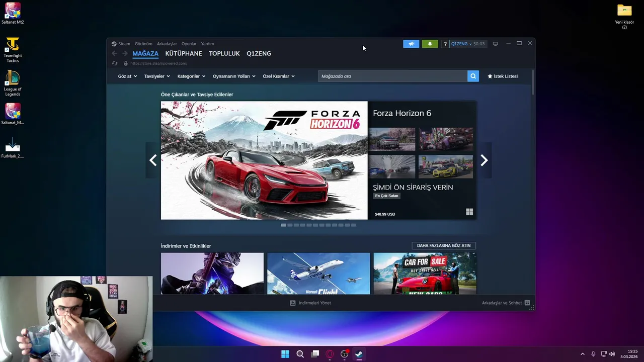Expand the Tavsiyeler dropdown
The image size is (644, 362).
coord(157,76)
